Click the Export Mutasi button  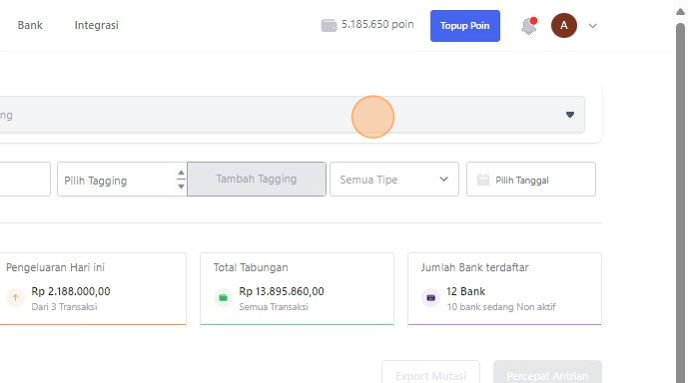[x=430, y=372]
